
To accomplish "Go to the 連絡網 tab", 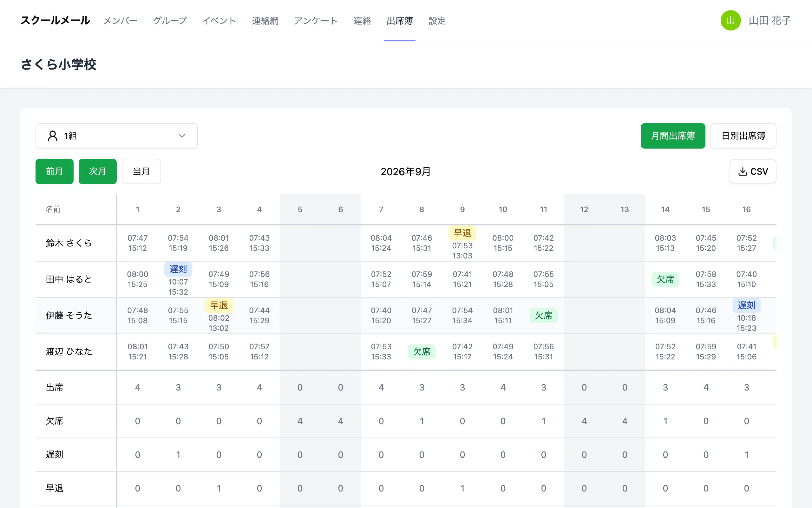I will [x=265, y=21].
